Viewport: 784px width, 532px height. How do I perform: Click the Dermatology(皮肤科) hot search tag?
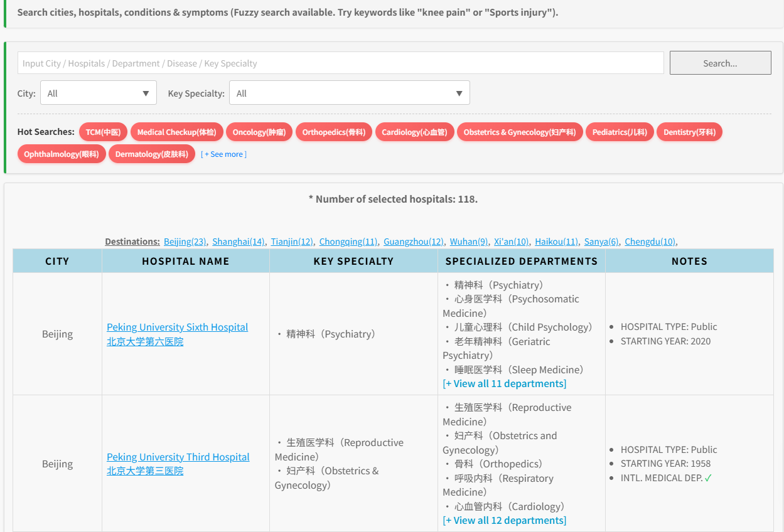pyautogui.click(x=151, y=154)
